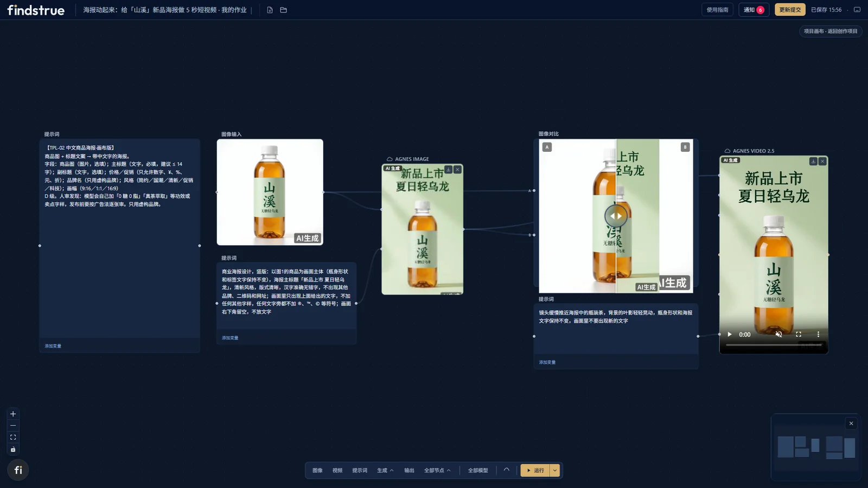The width and height of the screenshot is (868, 488).
Task: Select 提示词 in the bottom toolbar
Action: pyautogui.click(x=360, y=471)
